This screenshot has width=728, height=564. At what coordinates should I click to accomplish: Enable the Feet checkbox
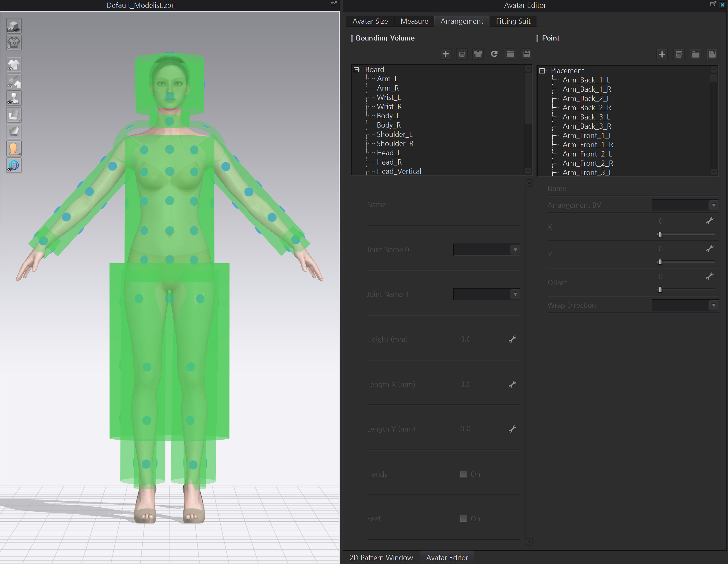(x=463, y=518)
